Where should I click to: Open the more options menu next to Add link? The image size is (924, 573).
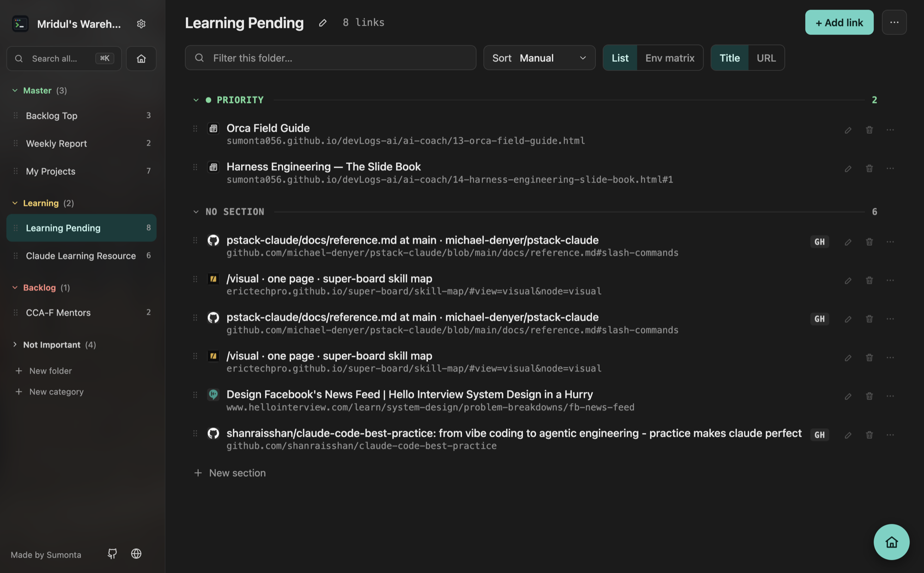894,22
